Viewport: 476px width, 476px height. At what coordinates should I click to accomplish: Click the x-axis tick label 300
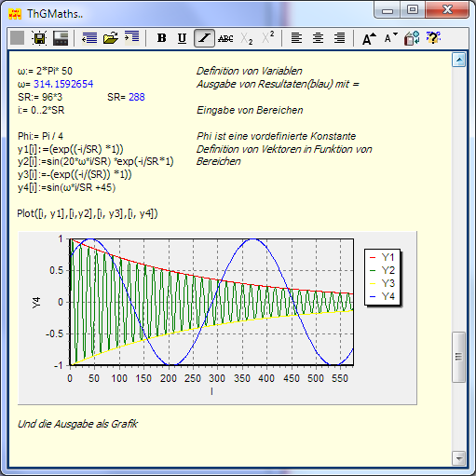[217, 378]
